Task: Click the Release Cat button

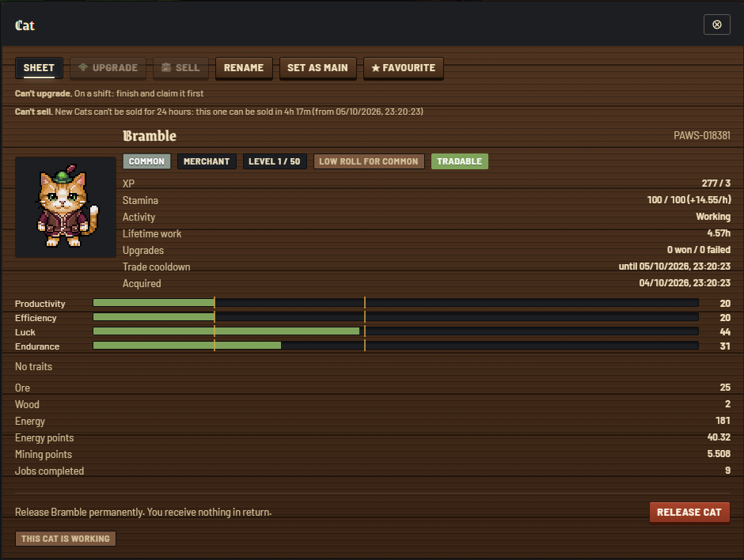Action: (689, 512)
